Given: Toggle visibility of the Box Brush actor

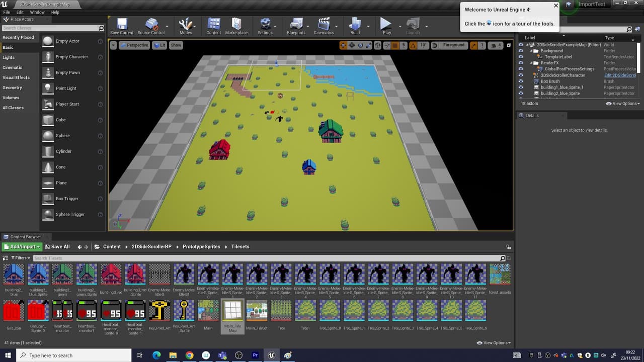Looking at the screenshot, I should pyautogui.click(x=521, y=81).
